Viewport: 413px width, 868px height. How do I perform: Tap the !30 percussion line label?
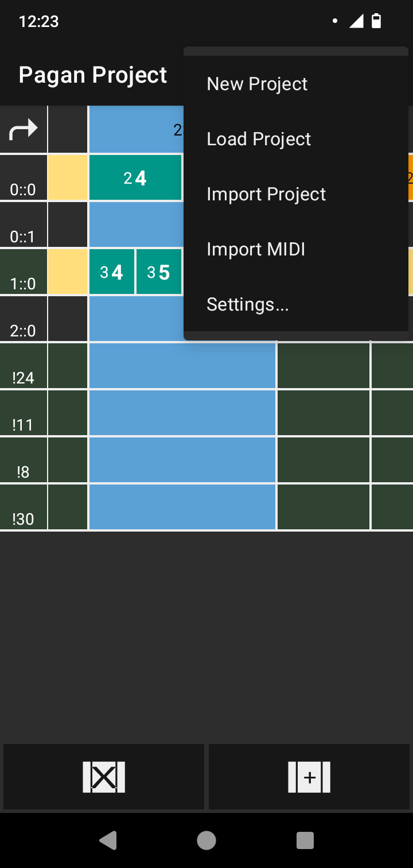click(x=24, y=507)
